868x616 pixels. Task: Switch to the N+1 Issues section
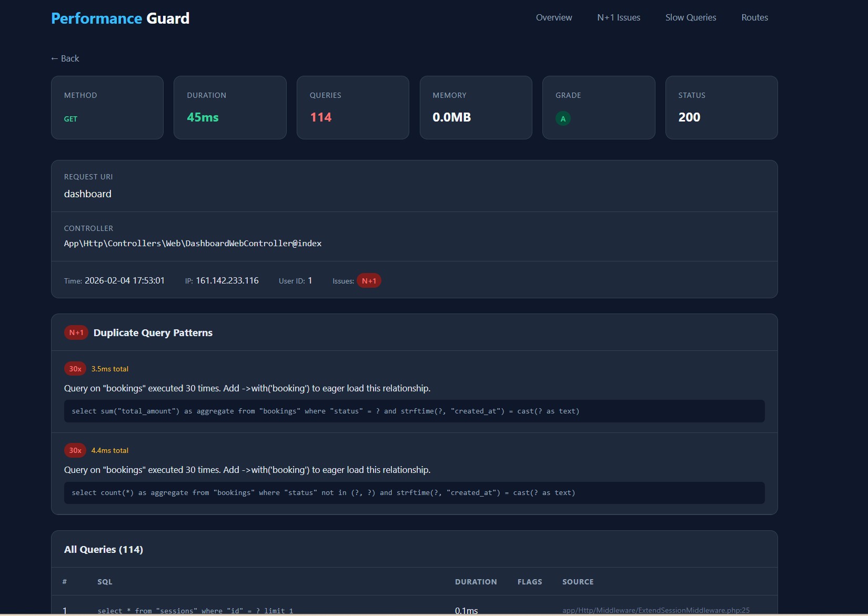(618, 17)
